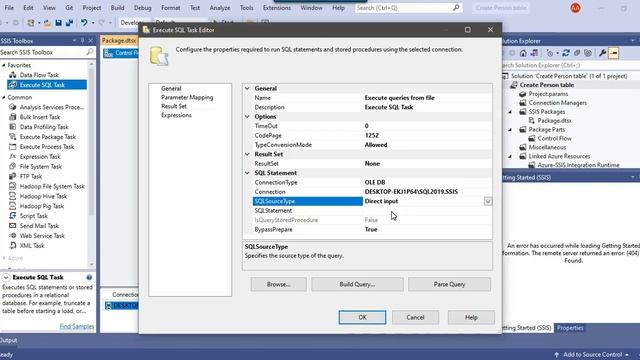Confirm the dialog with OK
The image size is (640, 360).
click(x=362, y=317)
